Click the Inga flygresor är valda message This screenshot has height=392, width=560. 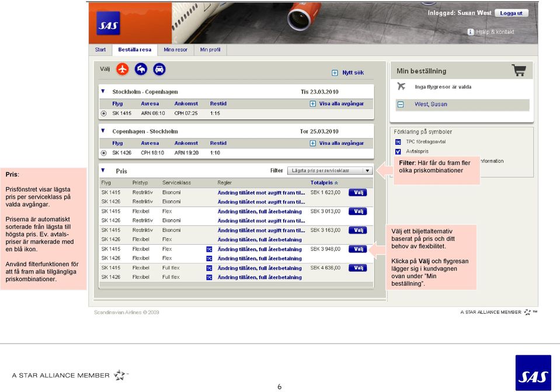point(443,87)
